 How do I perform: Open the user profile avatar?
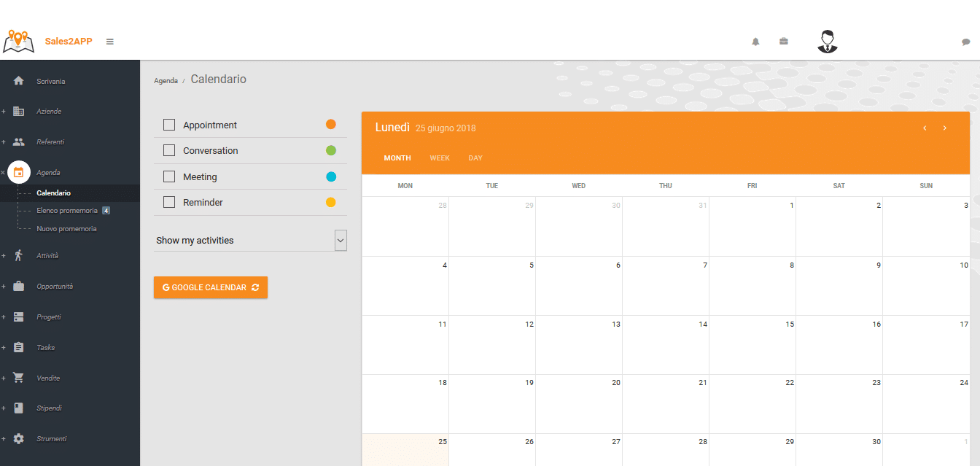[x=827, y=42]
